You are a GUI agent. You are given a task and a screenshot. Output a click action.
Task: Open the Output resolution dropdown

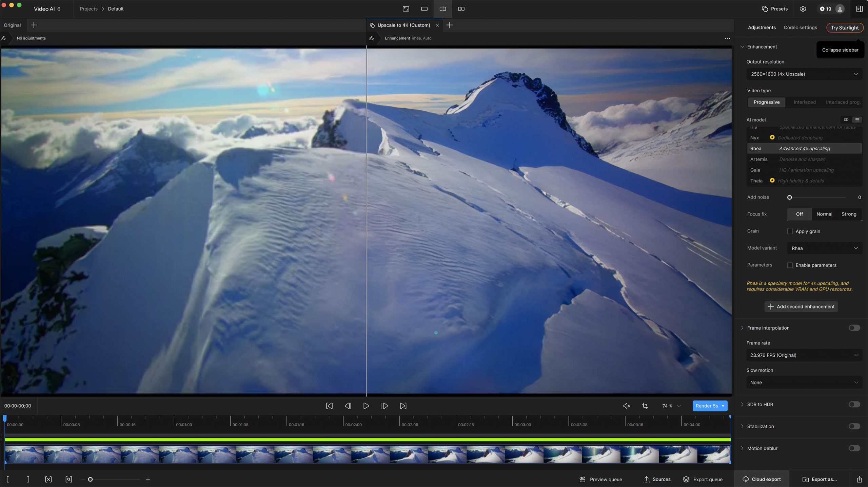pos(804,74)
